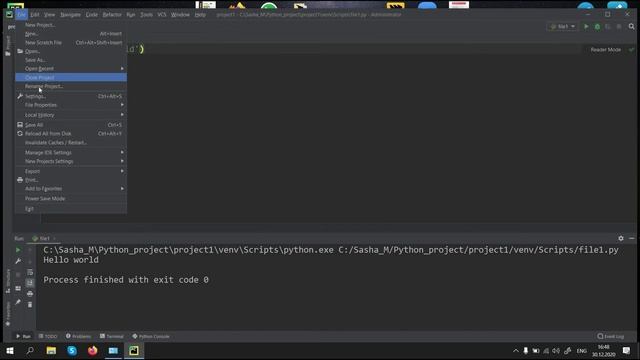Toggle Power Save Mode

(71, 198)
